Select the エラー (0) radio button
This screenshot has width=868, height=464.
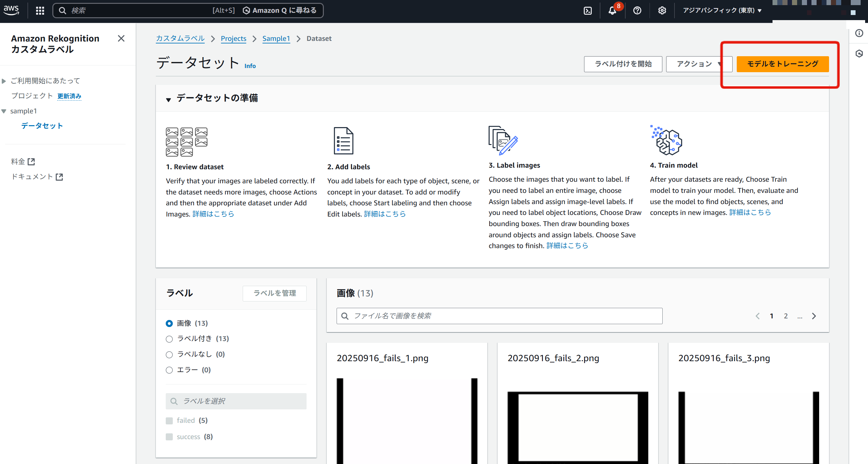pos(169,370)
